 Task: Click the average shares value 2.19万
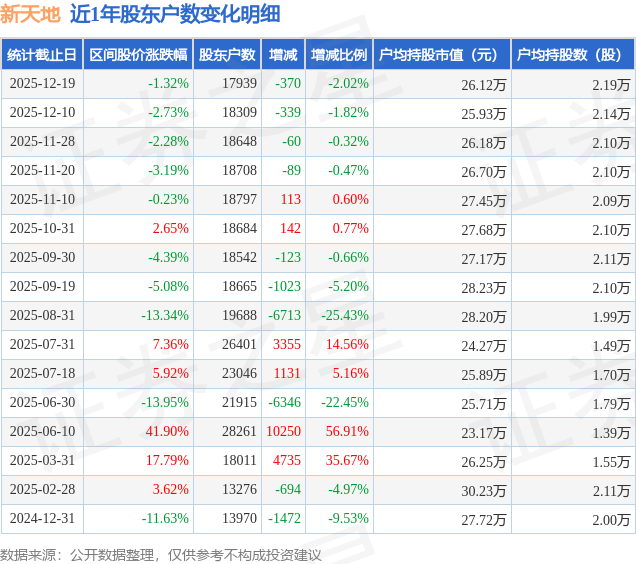[x=611, y=85]
